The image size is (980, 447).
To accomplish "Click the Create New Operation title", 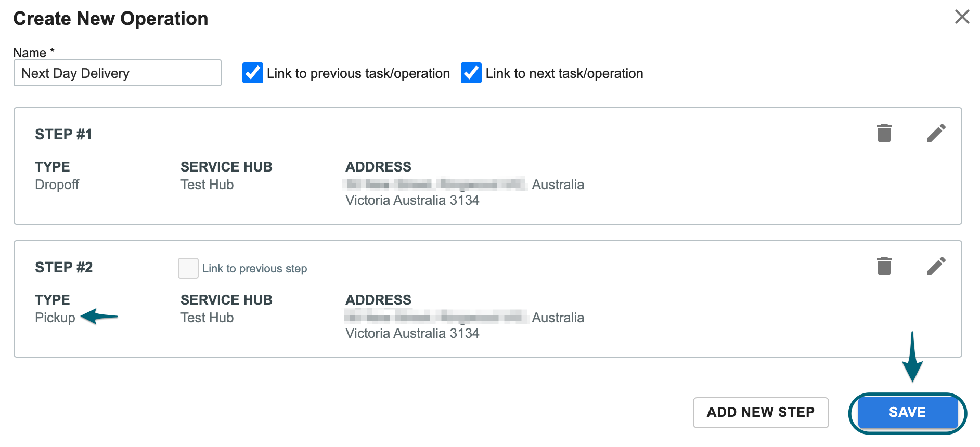I will pos(111,19).
